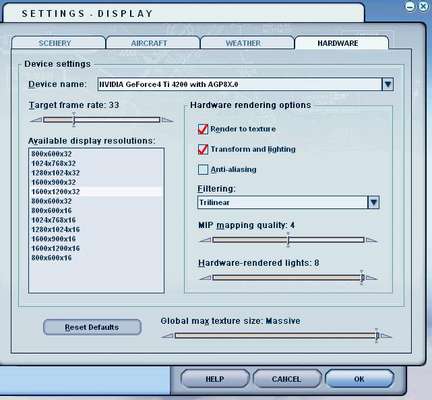Uncheck Transform and lighting
Screen dimensions: 432x400
203,149
